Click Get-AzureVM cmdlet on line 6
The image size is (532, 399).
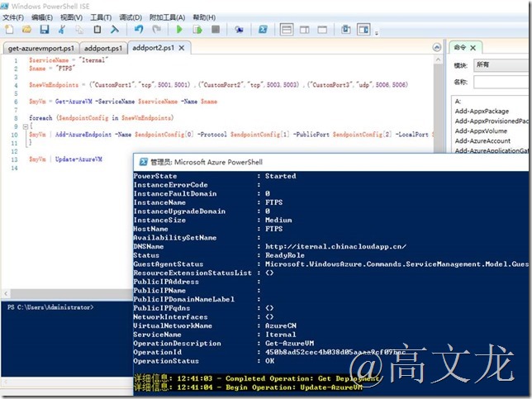(74, 102)
